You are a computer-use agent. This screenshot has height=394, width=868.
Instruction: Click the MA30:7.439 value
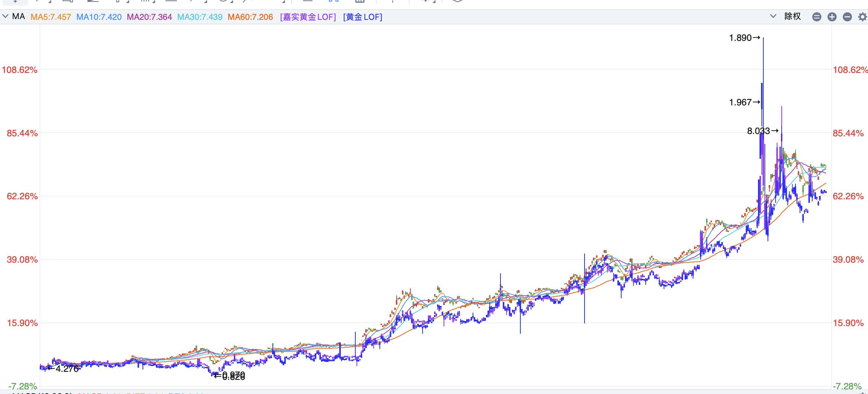point(200,17)
